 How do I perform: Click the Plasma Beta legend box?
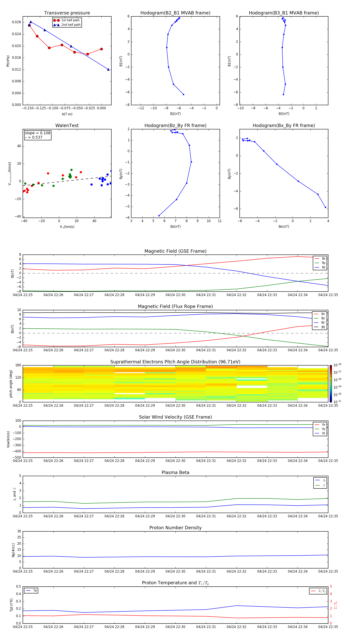(320, 483)
